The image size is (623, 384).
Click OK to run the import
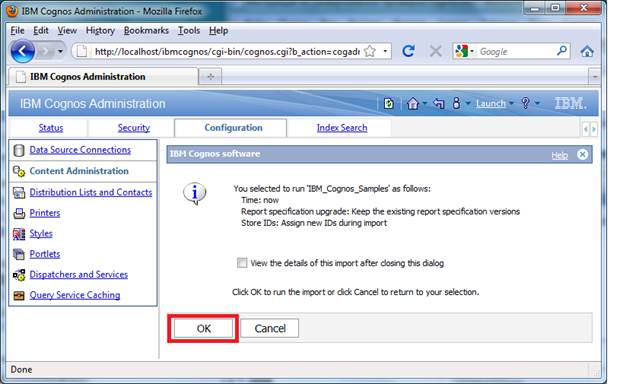[203, 328]
